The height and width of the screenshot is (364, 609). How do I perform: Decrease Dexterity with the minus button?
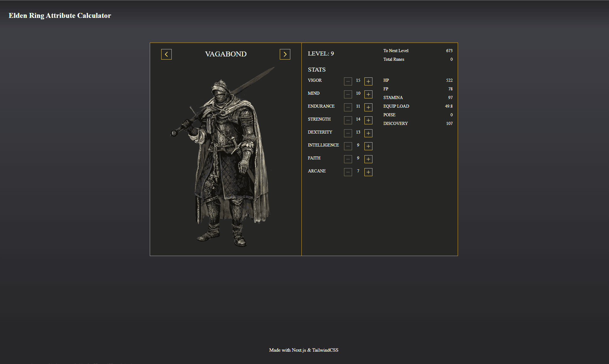[x=348, y=133]
